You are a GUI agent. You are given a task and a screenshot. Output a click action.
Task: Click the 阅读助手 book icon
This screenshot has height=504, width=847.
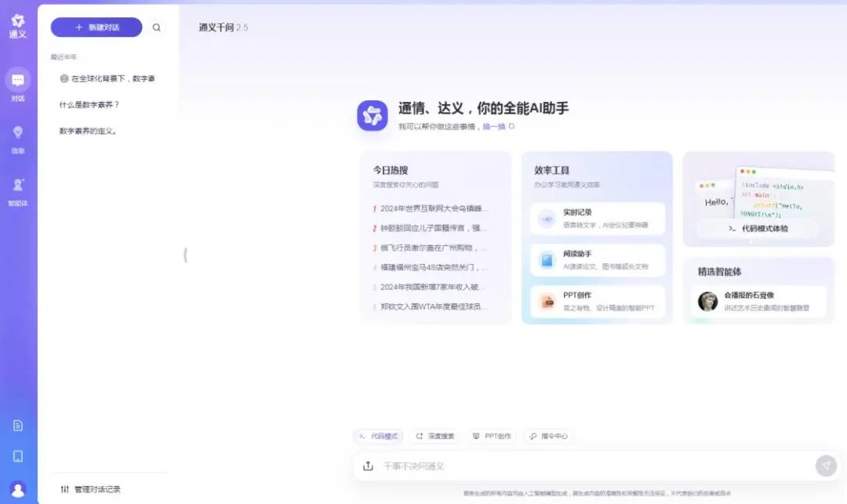click(x=547, y=260)
